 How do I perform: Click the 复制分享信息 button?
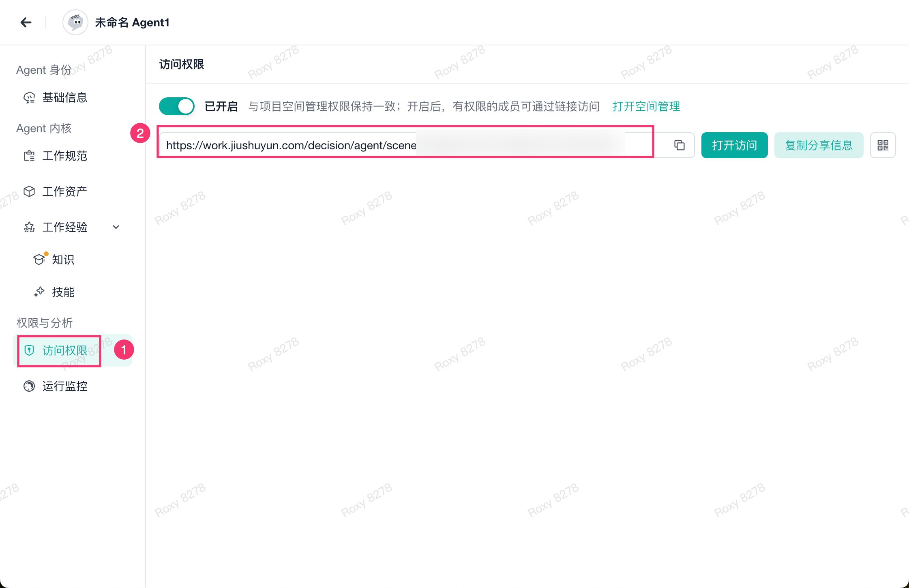(x=819, y=145)
